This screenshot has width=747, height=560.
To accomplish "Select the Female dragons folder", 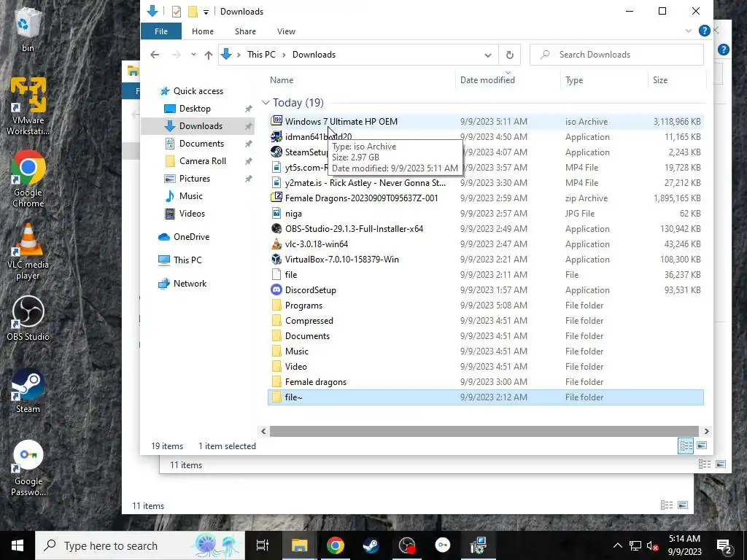I will (485, 382).
